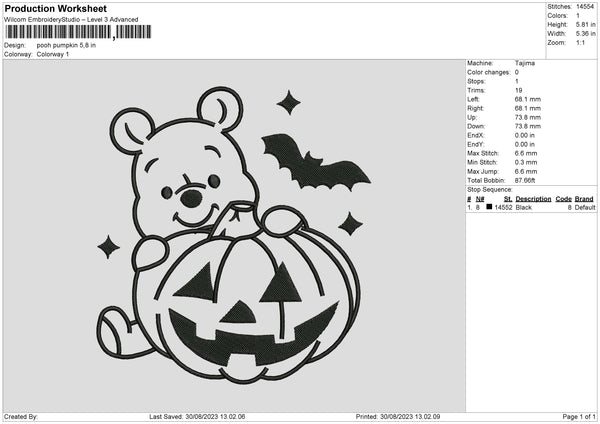Click the bat in the design preview
This screenshot has width=600, height=424.
pyautogui.click(x=314, y=163)
